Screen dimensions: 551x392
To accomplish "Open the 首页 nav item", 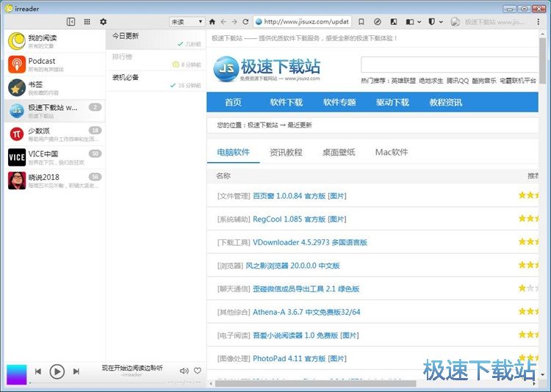I will pyautogui.click(x=233, y=102).
